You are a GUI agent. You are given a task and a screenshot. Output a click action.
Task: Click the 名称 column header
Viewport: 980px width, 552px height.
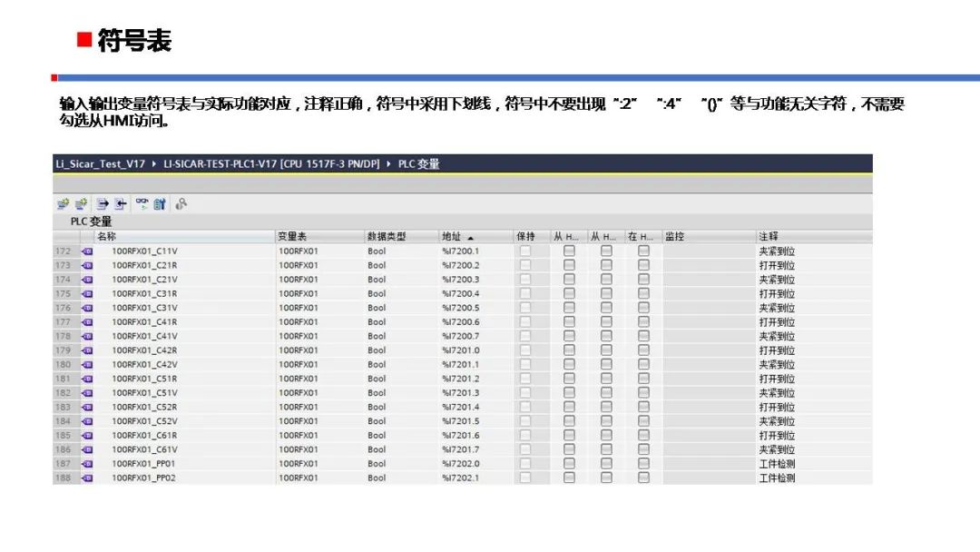pos(106,236)
